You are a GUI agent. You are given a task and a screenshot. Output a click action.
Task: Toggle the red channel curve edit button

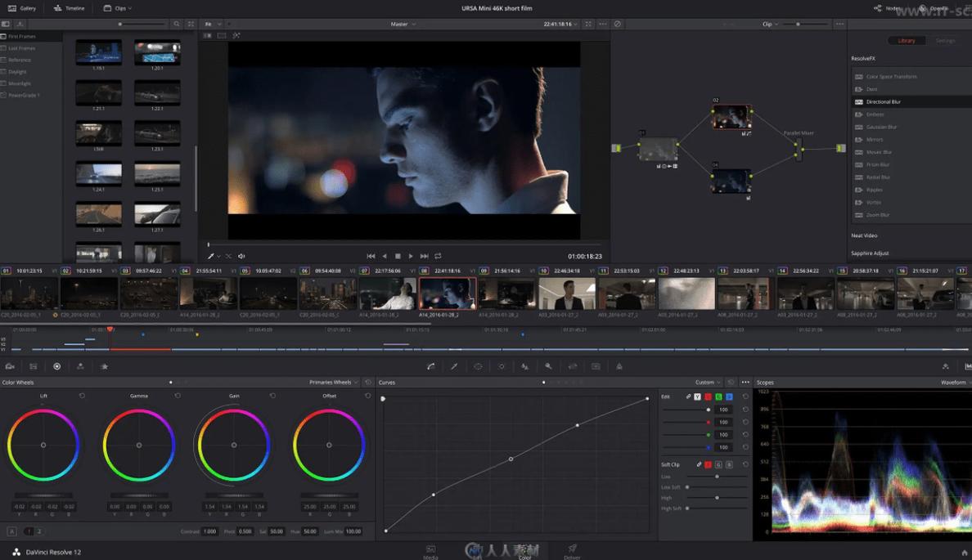[x=708, y=396]
